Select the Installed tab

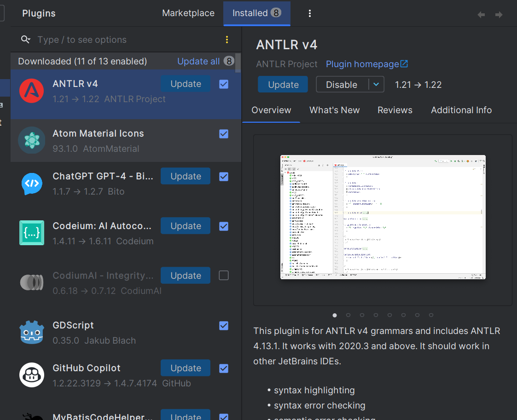pos(257,13)
